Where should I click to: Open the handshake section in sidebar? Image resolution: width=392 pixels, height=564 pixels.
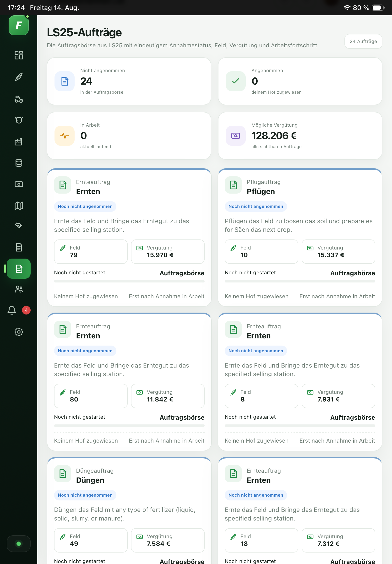[19, 225]
